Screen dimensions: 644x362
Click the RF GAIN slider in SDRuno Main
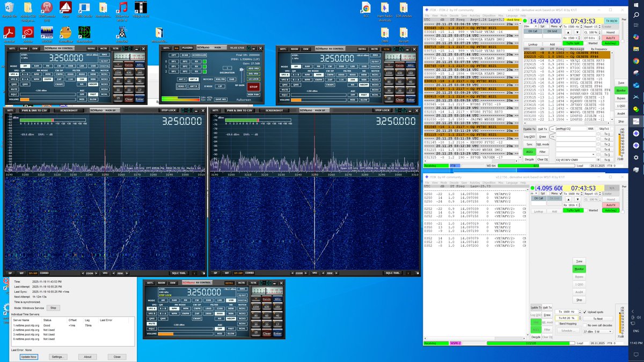click(241, 76)
